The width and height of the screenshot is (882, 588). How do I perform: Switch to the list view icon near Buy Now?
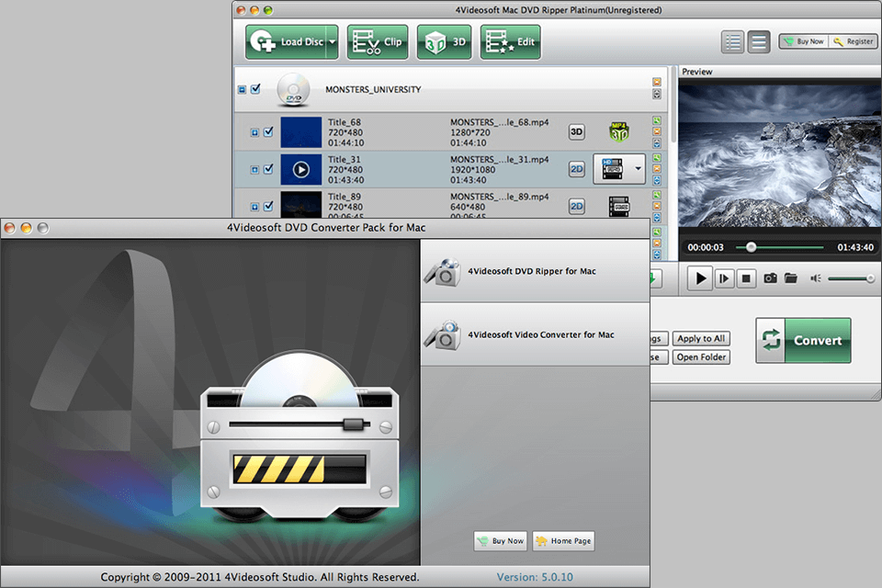click(x=731, y=42)
